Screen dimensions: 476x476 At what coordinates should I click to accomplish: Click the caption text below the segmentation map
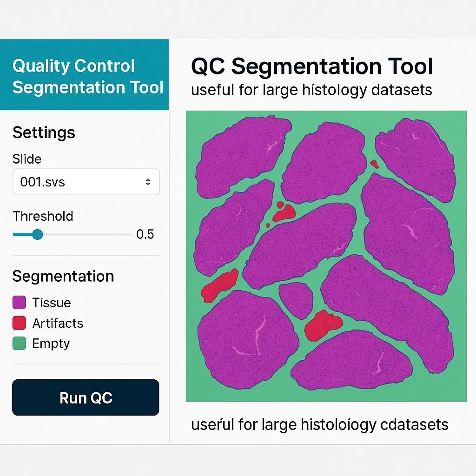point(320,424)
